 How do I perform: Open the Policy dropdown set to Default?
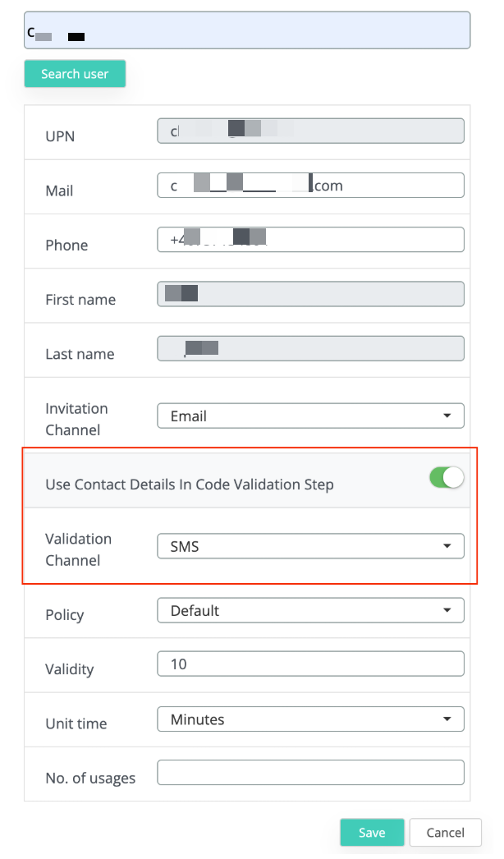tap(310, 611)
